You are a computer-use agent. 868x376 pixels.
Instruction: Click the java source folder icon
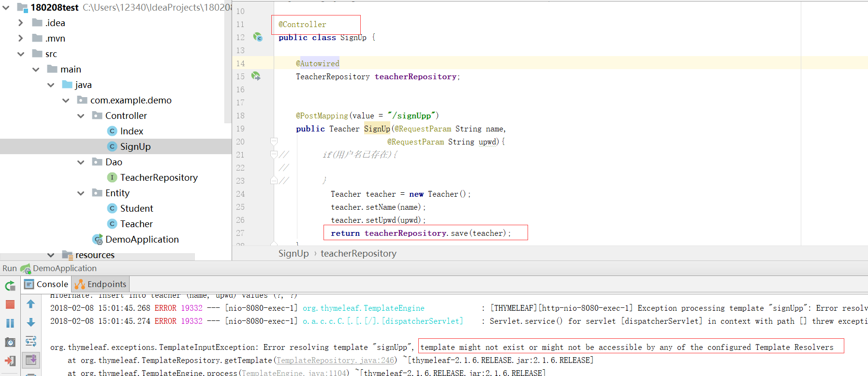click(x=67, y=85)
